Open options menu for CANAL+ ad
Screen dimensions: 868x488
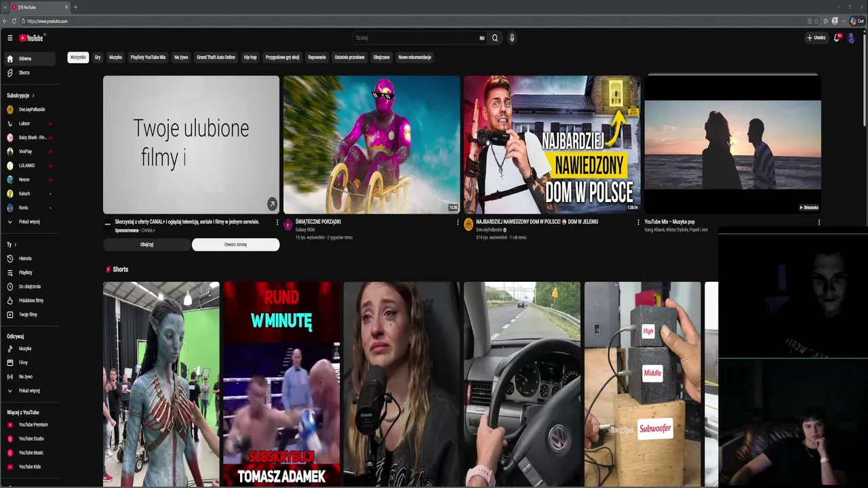click(277, 222)
